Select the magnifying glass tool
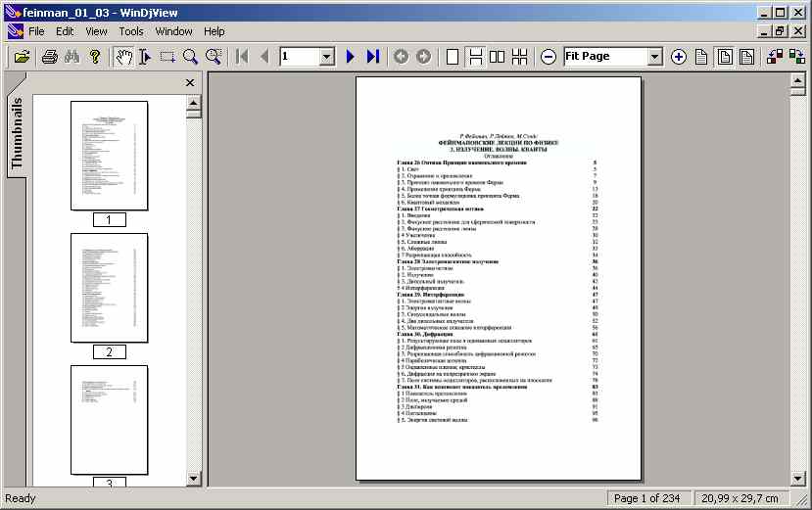The width and height of the screenshot is (812, 510). pyautogui.click(x=190, y=57)
